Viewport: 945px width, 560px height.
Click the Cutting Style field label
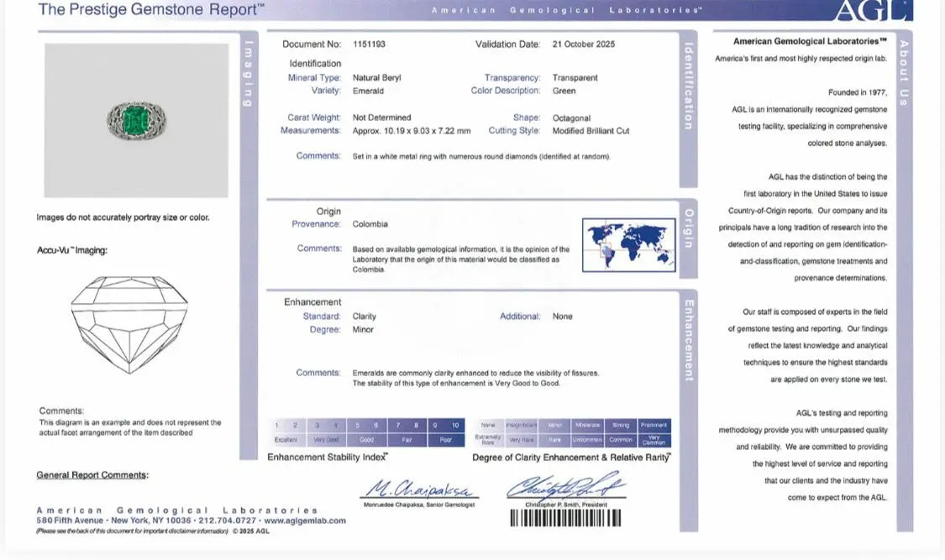tap(514, 131)
